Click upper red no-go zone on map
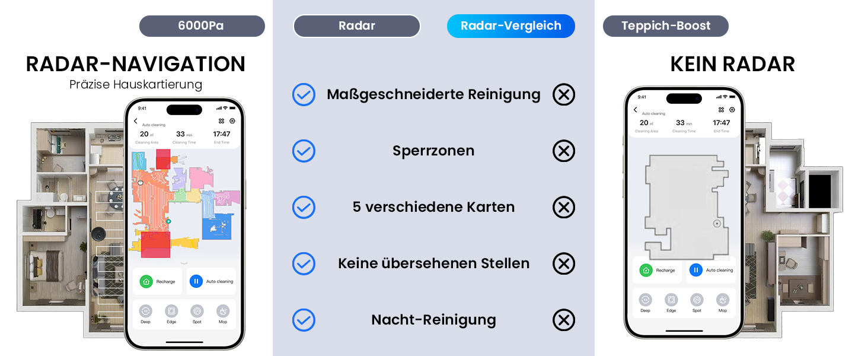Image resolution: width=868 pixels, height=356 pixels. 163,160
